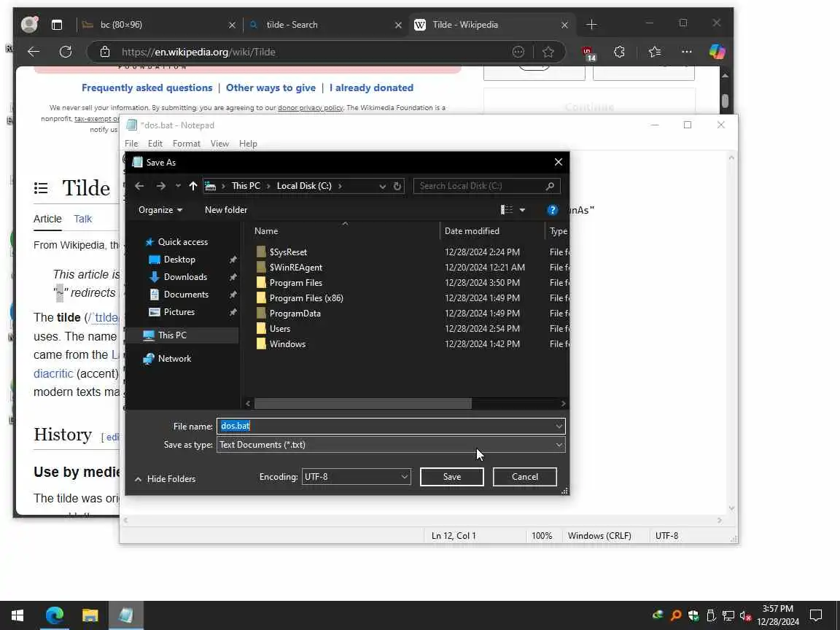Viewport: 840px width, 630px height.
Task: Open Notepad Format menu
Action: click(187, 144)
